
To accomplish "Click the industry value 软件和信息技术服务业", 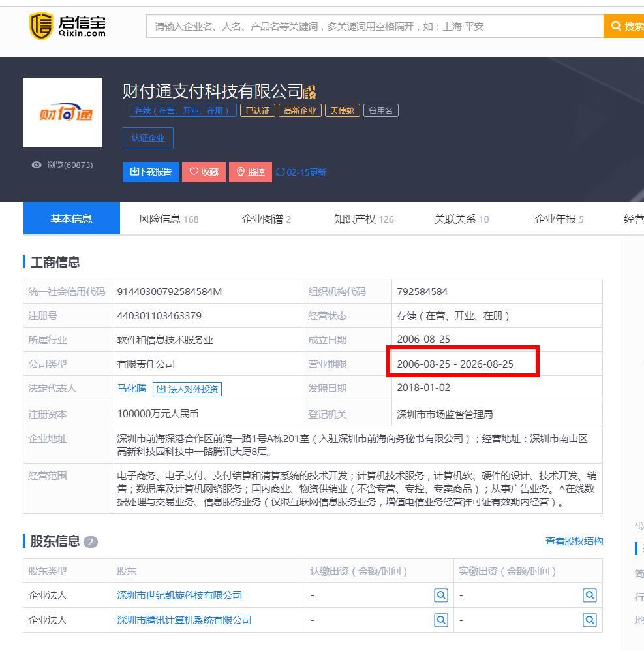I will [x=165, y=340].
